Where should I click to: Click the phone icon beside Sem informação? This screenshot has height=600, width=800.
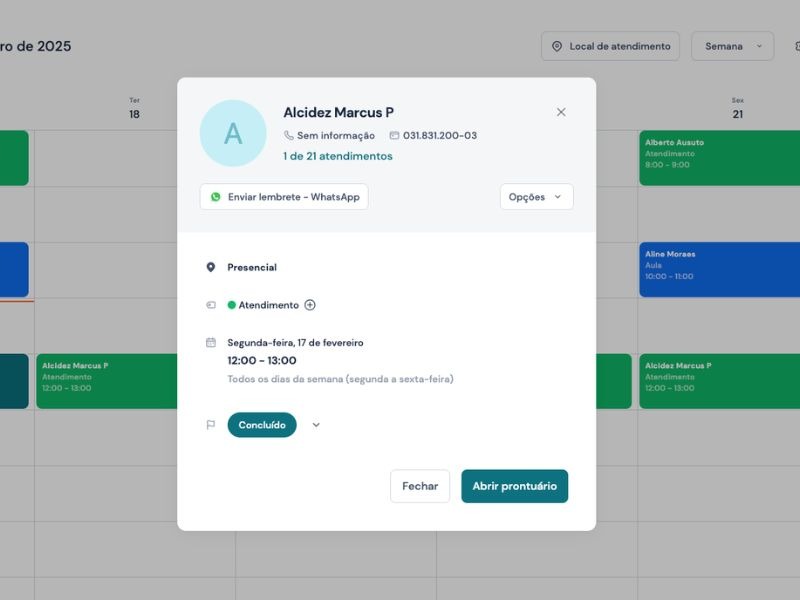[288, 135]
